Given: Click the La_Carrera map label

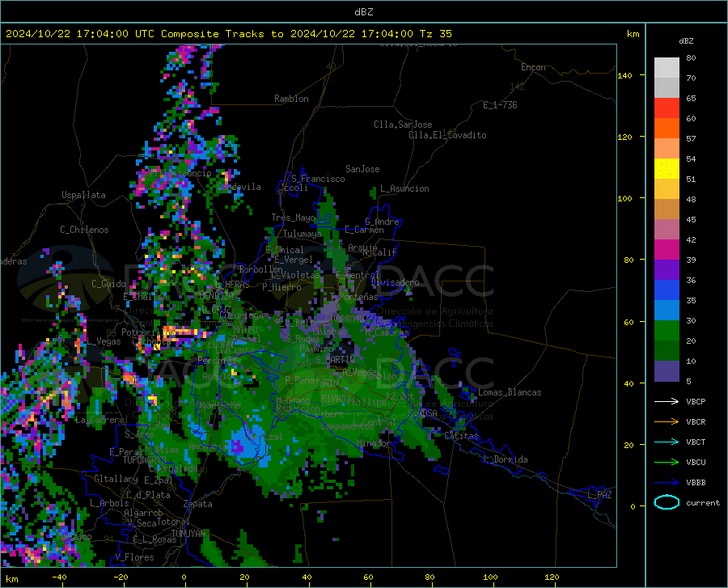Looking at the screenshot, I should [x=99, y=420].
